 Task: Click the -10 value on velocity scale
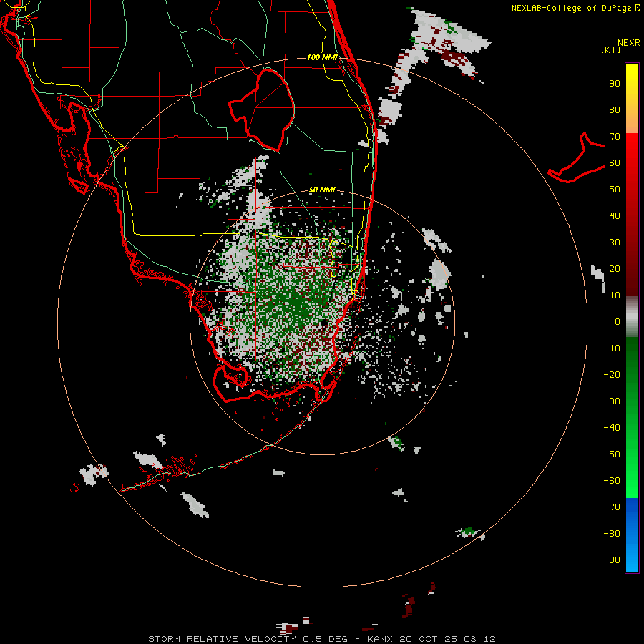pos(612,348)
